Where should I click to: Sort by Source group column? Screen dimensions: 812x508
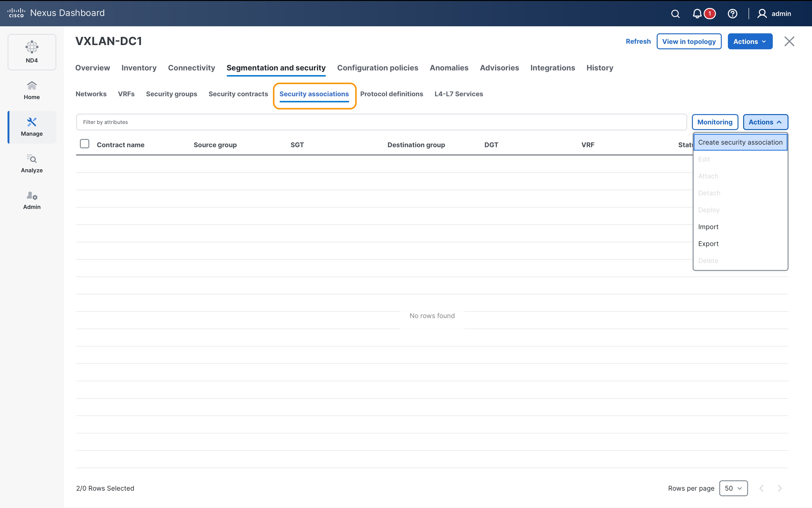coord(215,145)
